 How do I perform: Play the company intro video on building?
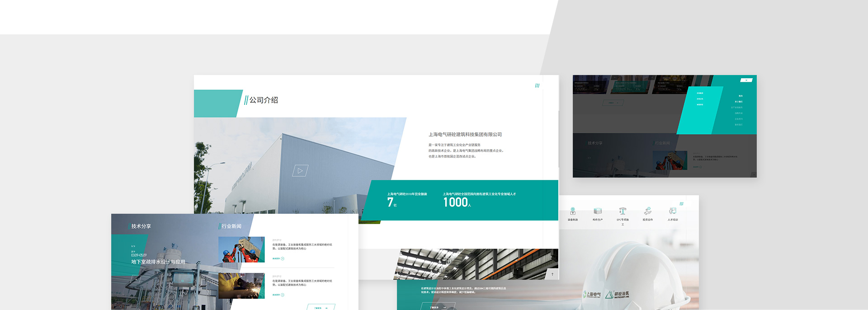[x=300, y=171]
